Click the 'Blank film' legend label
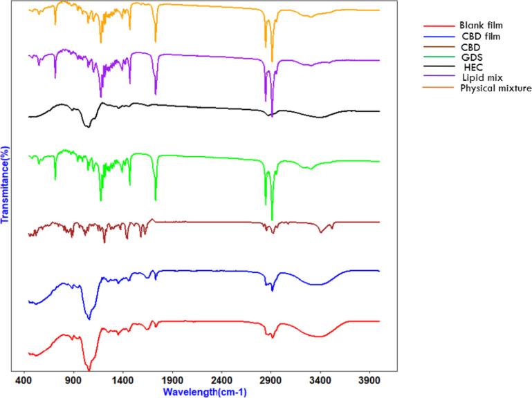The height and width of the screenshot is (398, 532). tap(481, 26)
